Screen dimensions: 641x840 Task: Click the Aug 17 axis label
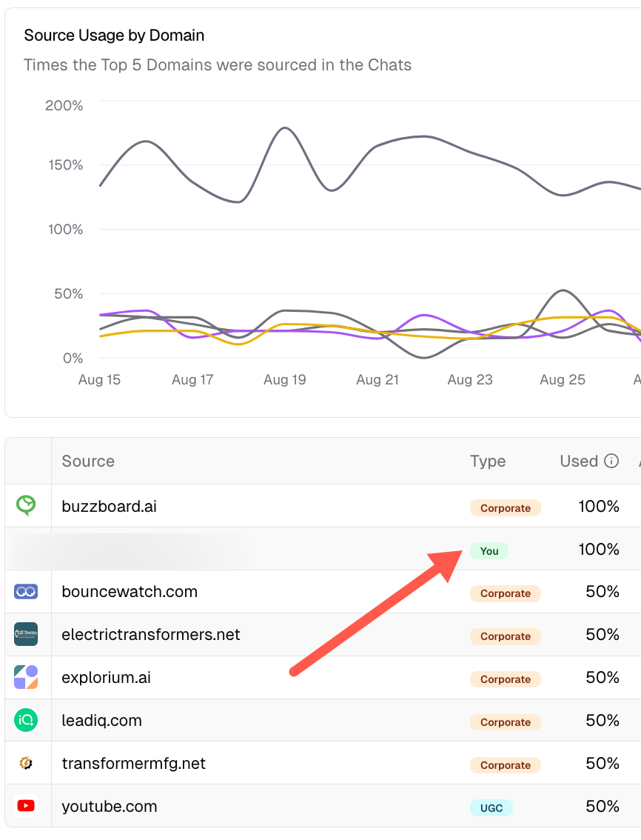pyautogui.click(x=192, y=379)
